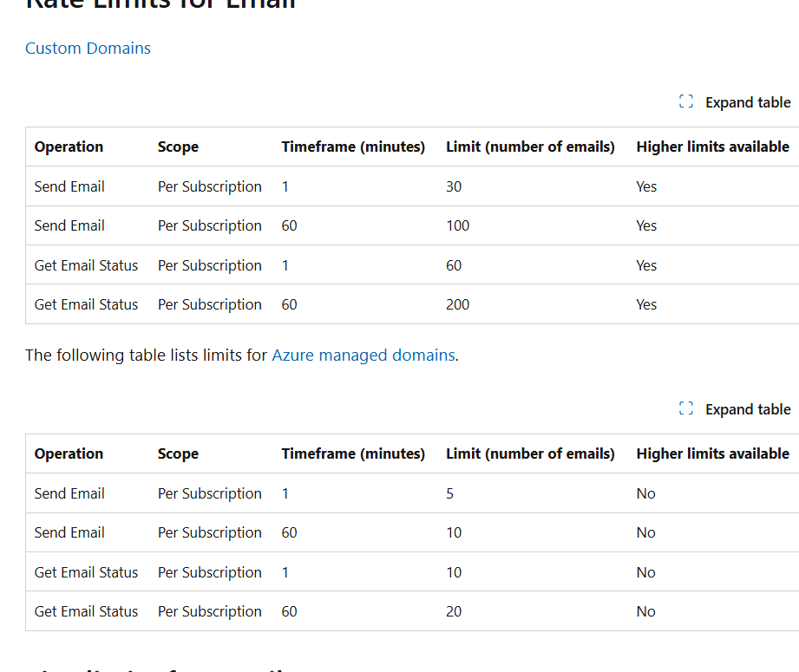Click the expand-corners glyph next to first Expand table
Screen dimensions: 799x672
pyautogui.click(x=685, y=101)
